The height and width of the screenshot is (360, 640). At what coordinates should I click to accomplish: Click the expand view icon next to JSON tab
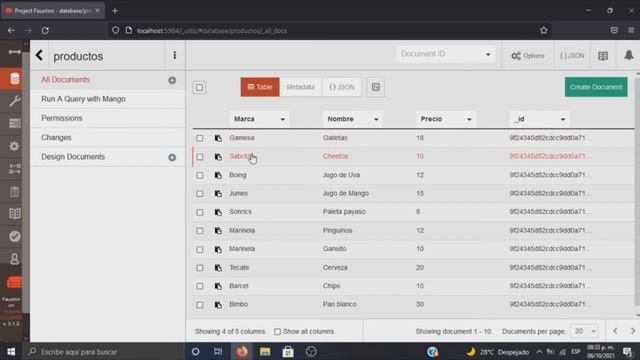point(376,87)
